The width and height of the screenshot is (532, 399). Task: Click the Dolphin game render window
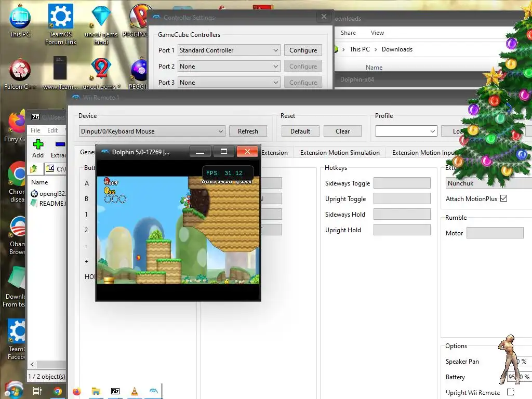pyautogui.click(x=178, y=230)
